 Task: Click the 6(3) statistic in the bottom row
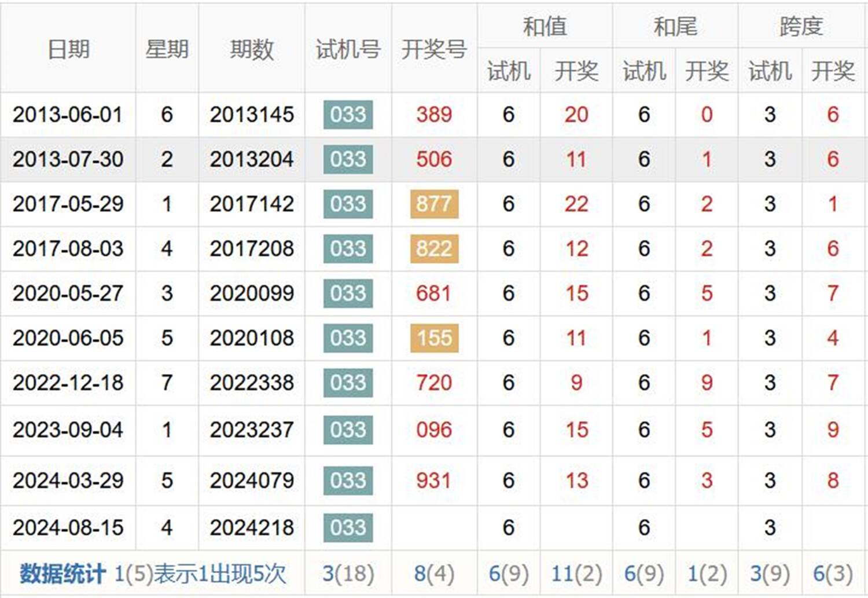[833, 574]
